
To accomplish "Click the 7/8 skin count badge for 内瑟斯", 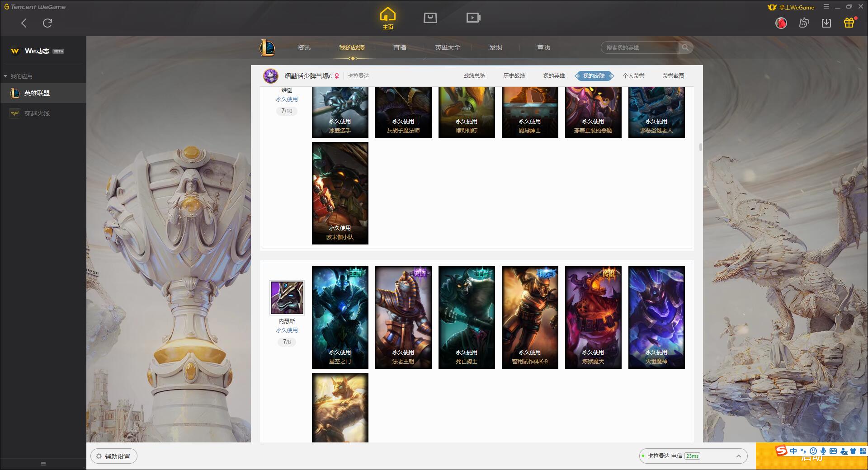I will click(287, 342).
